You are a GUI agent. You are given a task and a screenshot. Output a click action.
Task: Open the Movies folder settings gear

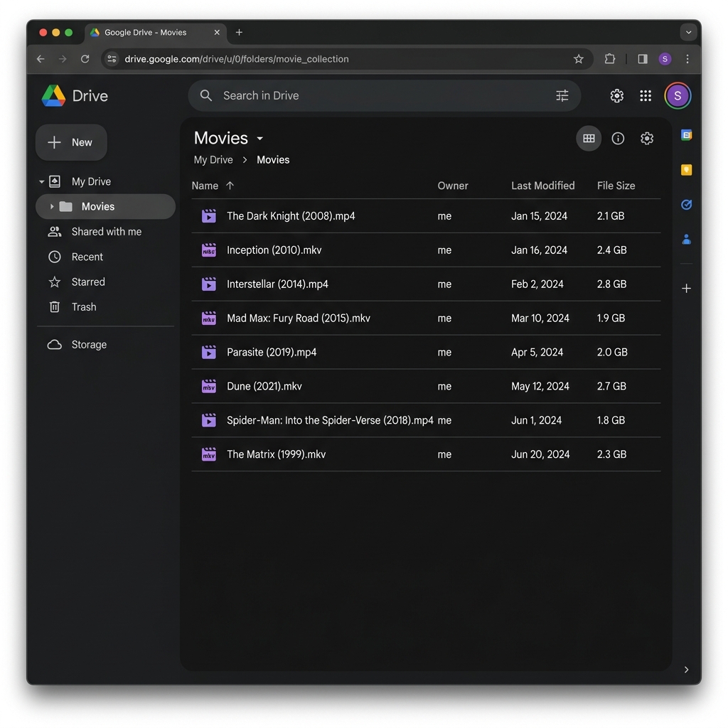(x=647, y=139)
